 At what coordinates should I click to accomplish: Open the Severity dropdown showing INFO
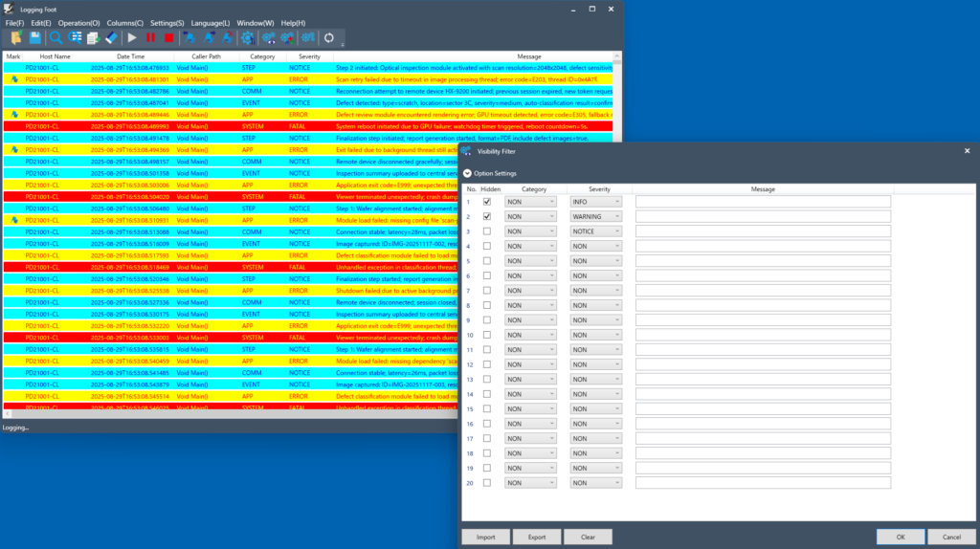(595, 202)
